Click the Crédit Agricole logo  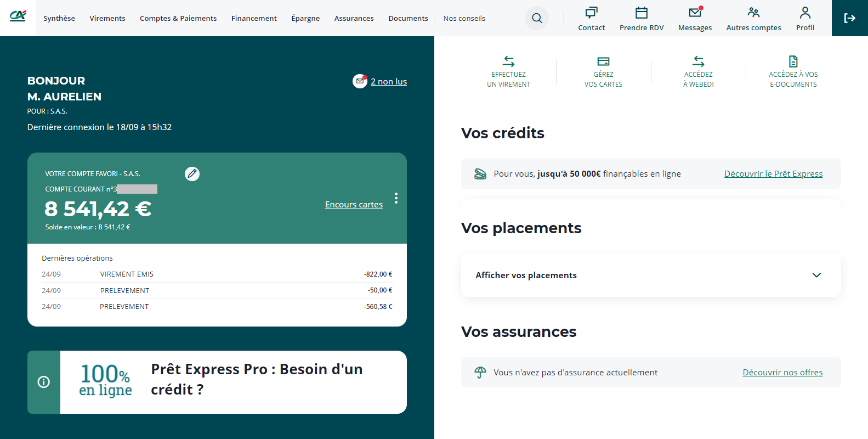point(18,16)
